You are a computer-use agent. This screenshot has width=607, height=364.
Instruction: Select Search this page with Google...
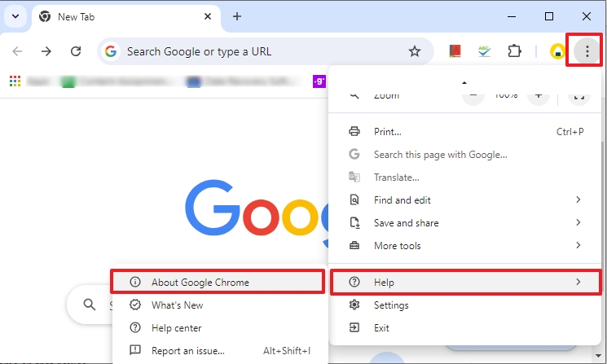pyautogui.click(x=464, y=155)
